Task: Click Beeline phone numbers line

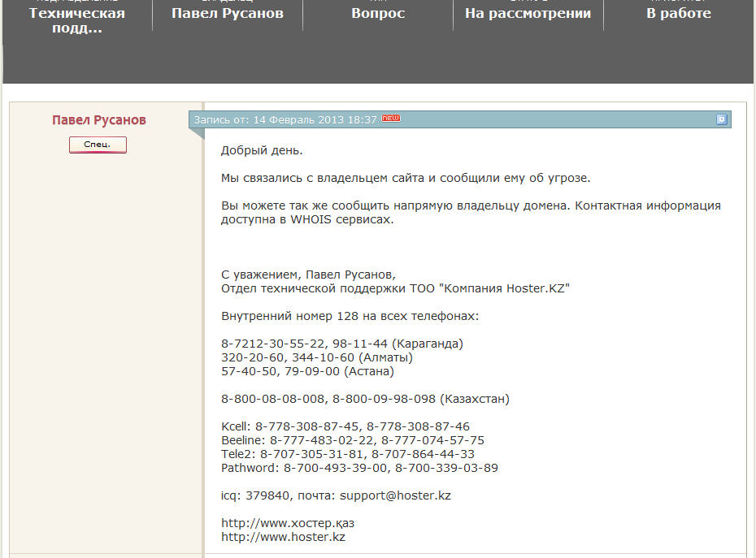Action: pos(353,440)
